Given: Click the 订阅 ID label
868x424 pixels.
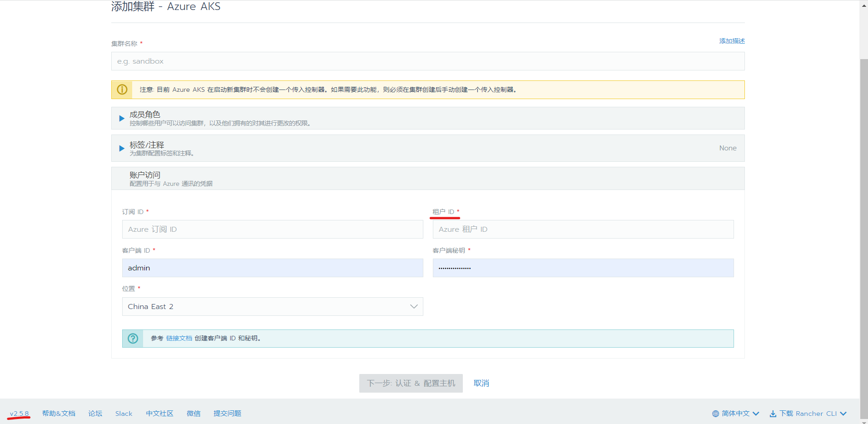Looking at the screenshot, I should [x=133, y=212].
